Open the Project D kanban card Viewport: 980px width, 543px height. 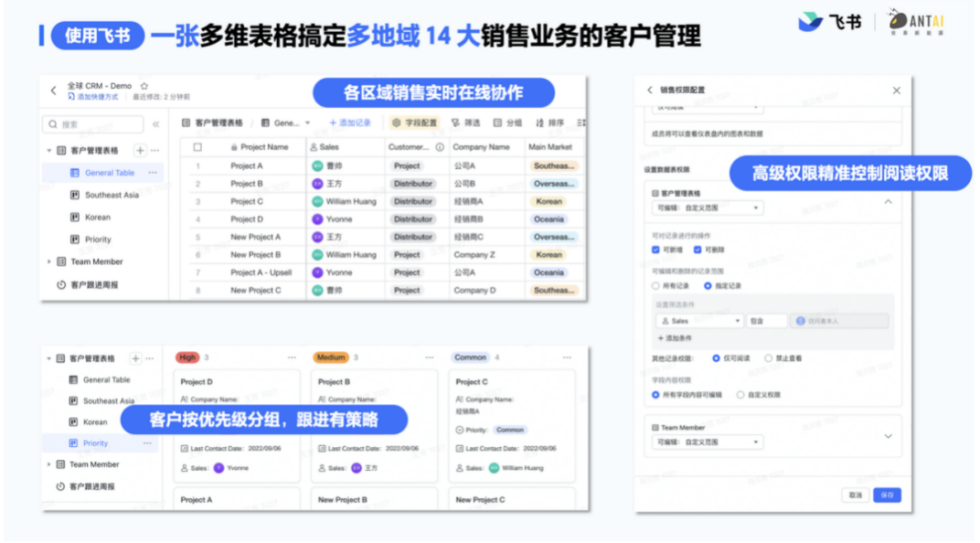(236, 425)
